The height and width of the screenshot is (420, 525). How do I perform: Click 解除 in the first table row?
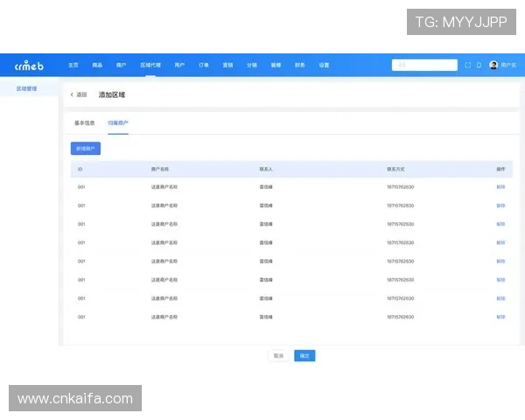[x=500, y=187]
